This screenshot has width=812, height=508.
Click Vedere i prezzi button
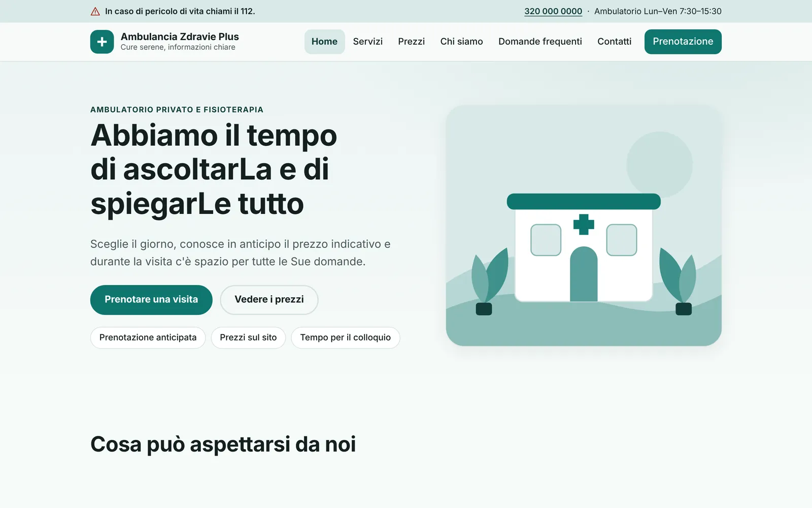pyautogui.click(x=269, y=300)
